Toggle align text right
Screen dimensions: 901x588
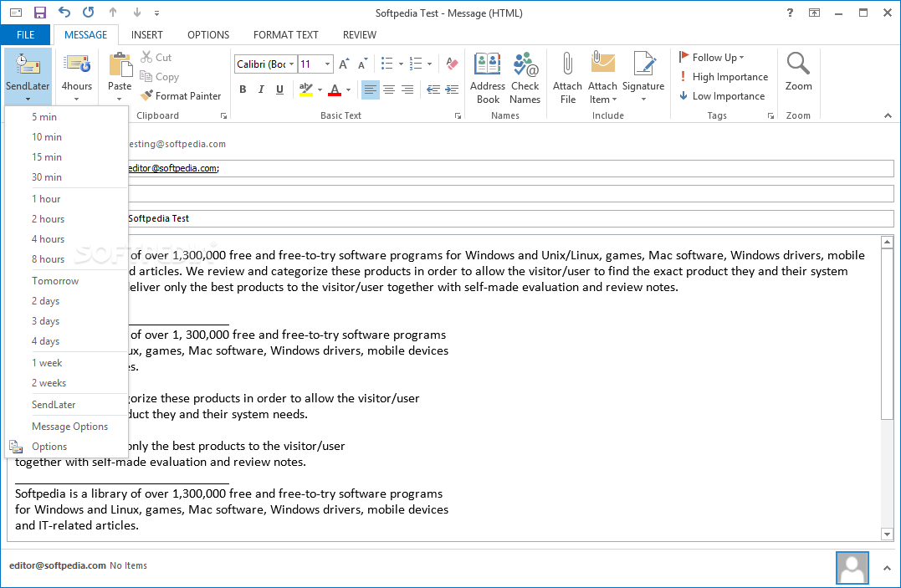pyautogui.click(x=407, y=89)
